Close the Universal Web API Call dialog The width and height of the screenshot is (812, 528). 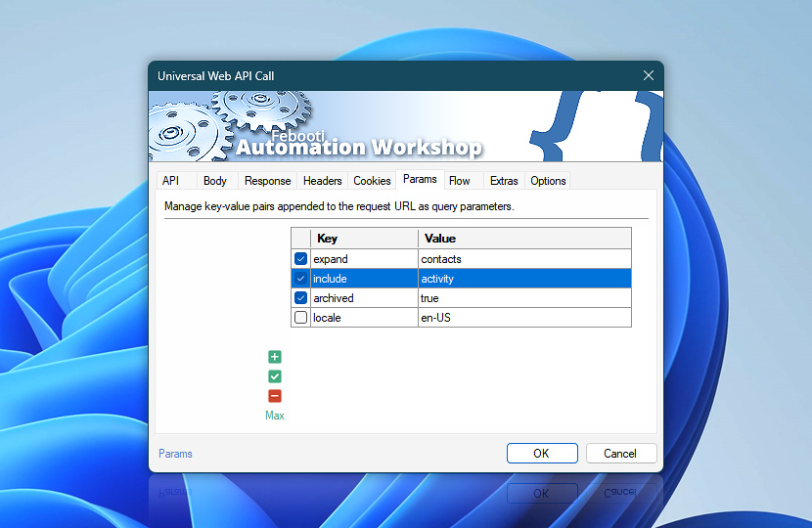pos(649,75)
